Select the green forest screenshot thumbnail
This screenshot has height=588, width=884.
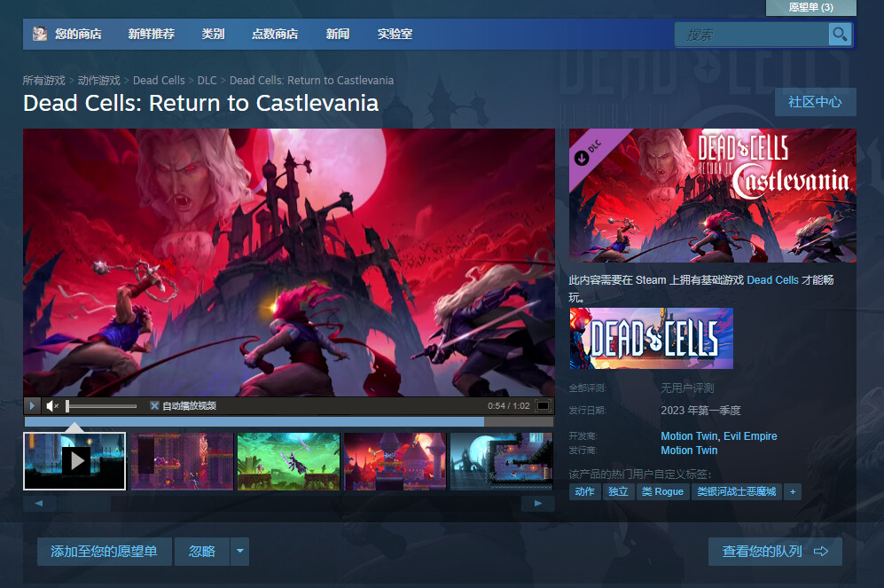[288, 461]
